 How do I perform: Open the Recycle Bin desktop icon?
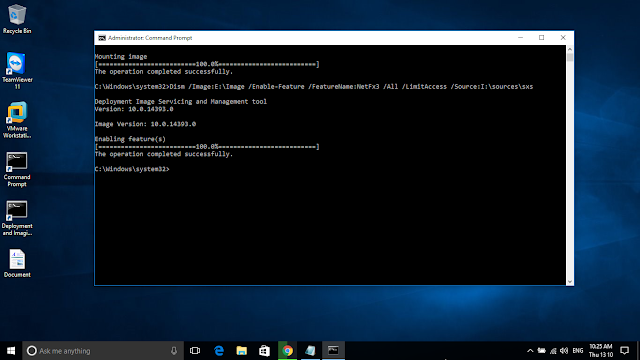pos(17,19)
